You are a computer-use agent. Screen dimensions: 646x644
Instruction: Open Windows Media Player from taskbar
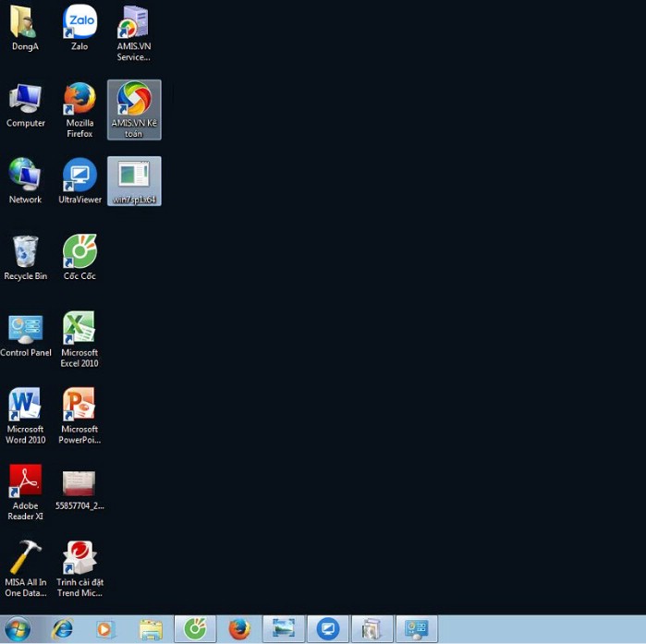click(105, 629)
